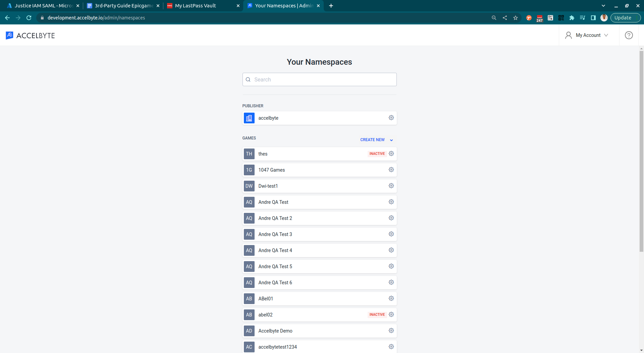Click the TH avatar for thes

[x=249, y=154]
